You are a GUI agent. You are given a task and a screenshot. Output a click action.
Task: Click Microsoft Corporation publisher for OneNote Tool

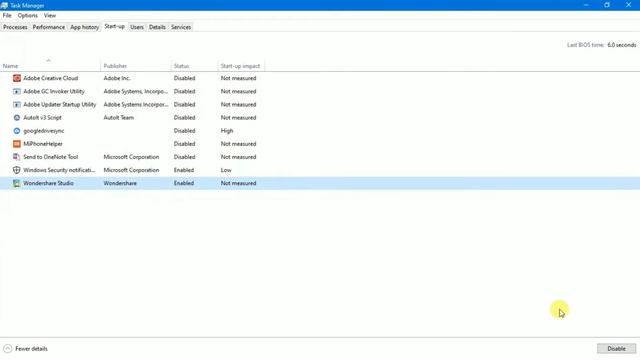click(x=131, y=157)
